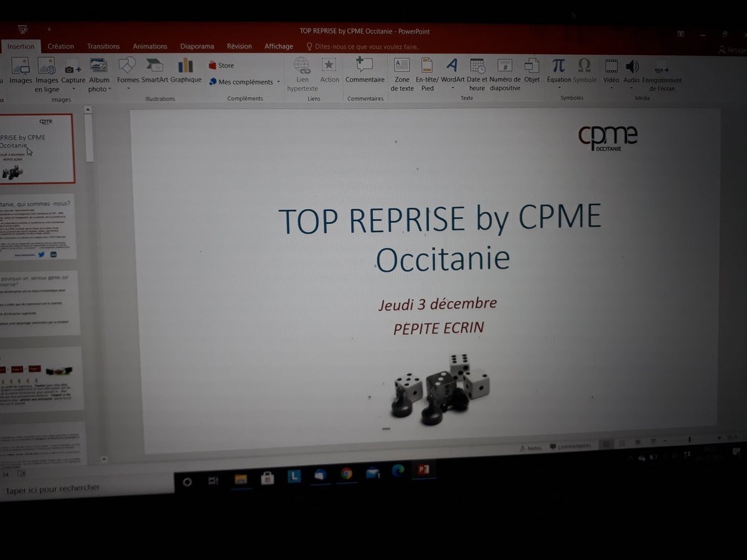Image resolution: width=747 pixels, height=560 pixels.
Task: Insert picture using the Images button
Action: [21, 71]
